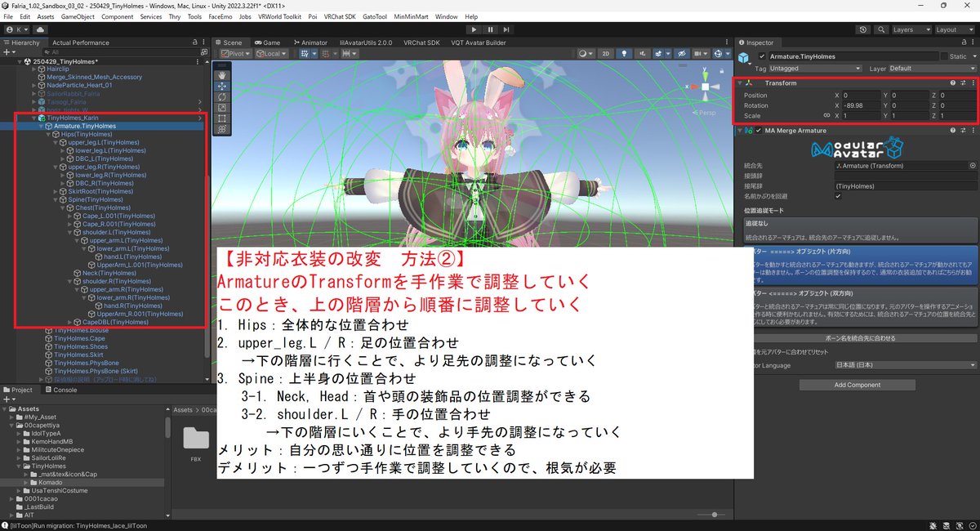Open Transform component preset icon
Screen dimensions: 980x531
963,83
